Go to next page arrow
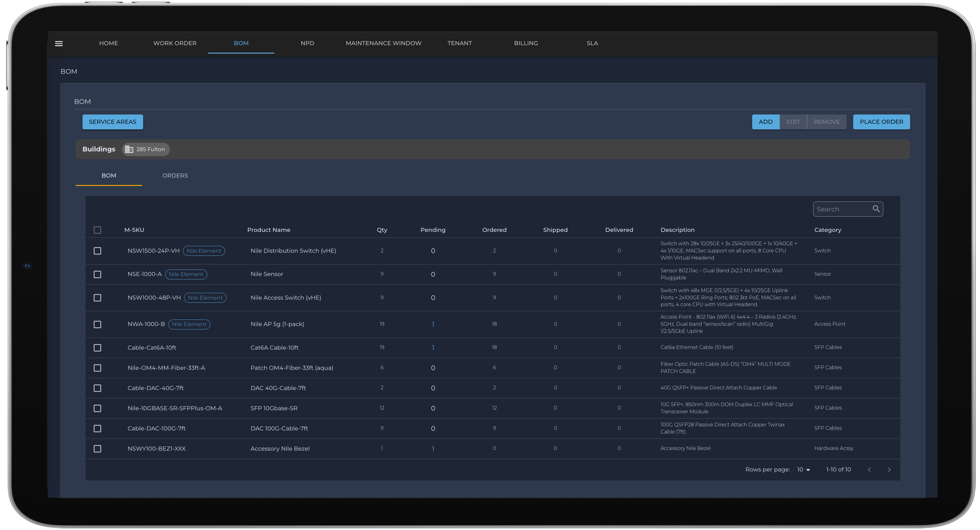Viewport: 980px width, 530px height. click(889, 470)
